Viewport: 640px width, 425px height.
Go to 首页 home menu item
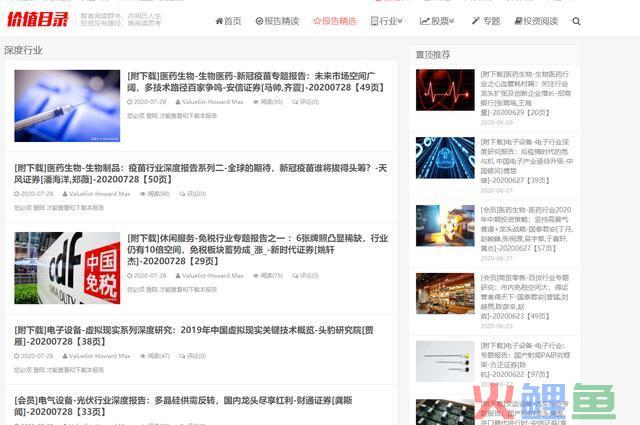(x=228, y=21)
